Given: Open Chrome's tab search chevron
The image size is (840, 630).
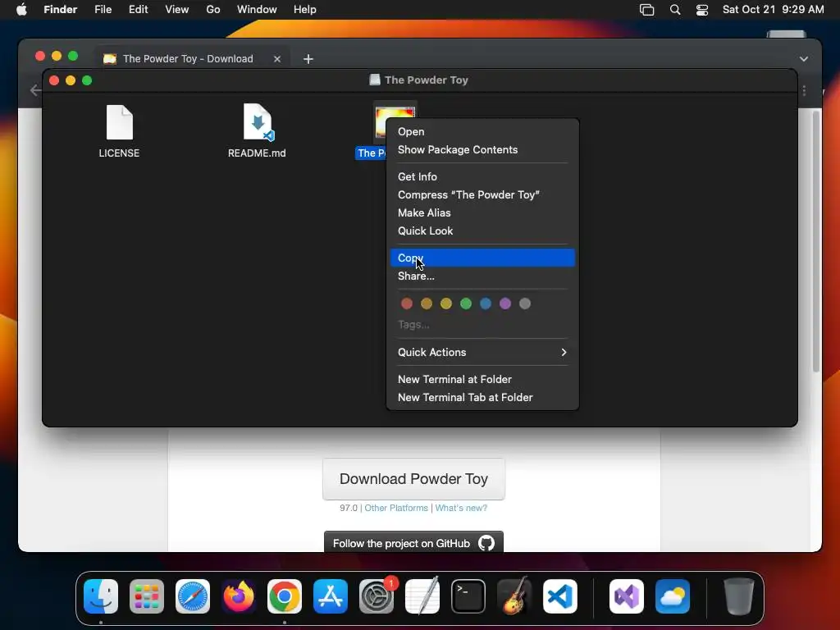Looking at the screenshot, I should coord(804,59).
